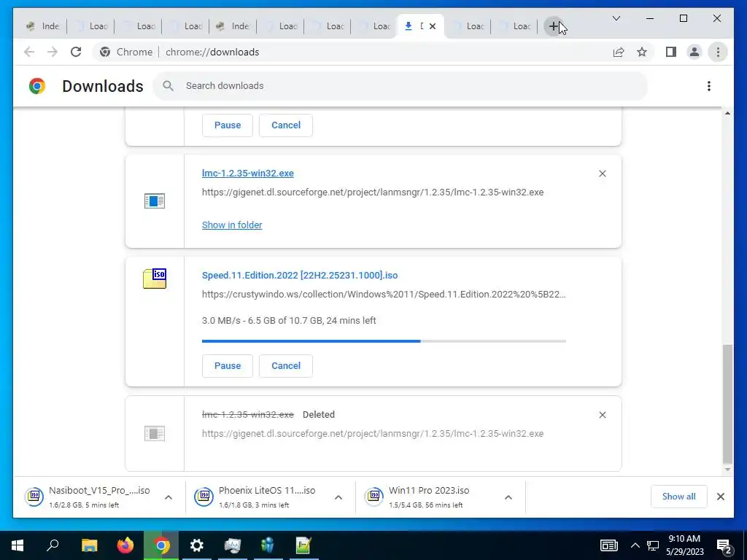The image size is (747, 560).
Task: Open the notification center icon
Action: pos(724,545)
